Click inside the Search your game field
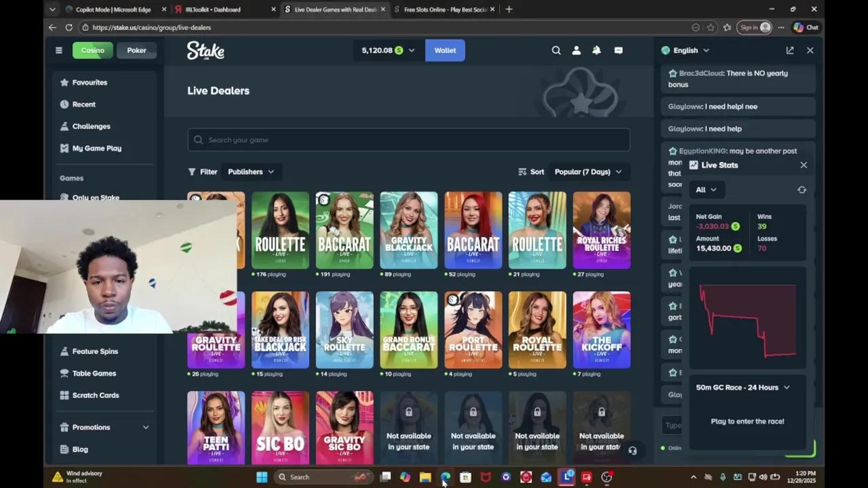 (407, 140)
